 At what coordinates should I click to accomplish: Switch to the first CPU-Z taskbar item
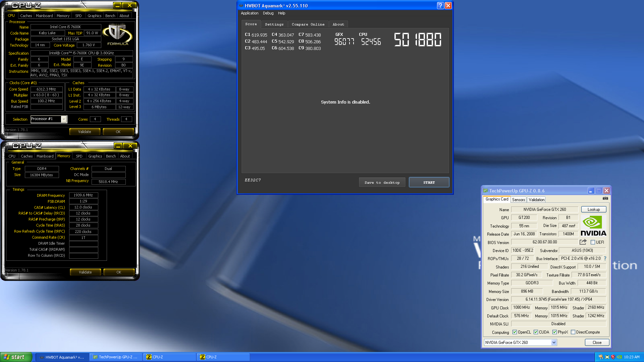click(170, 357)
